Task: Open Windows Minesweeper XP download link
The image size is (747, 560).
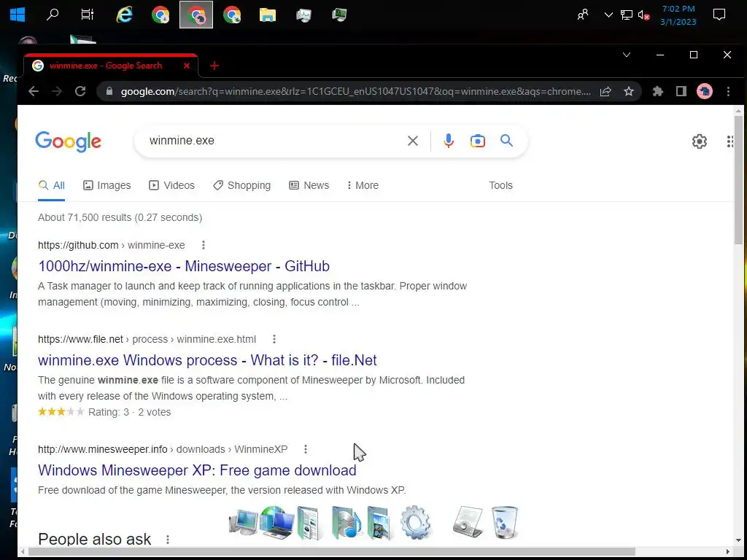Action: coord(197,470)
